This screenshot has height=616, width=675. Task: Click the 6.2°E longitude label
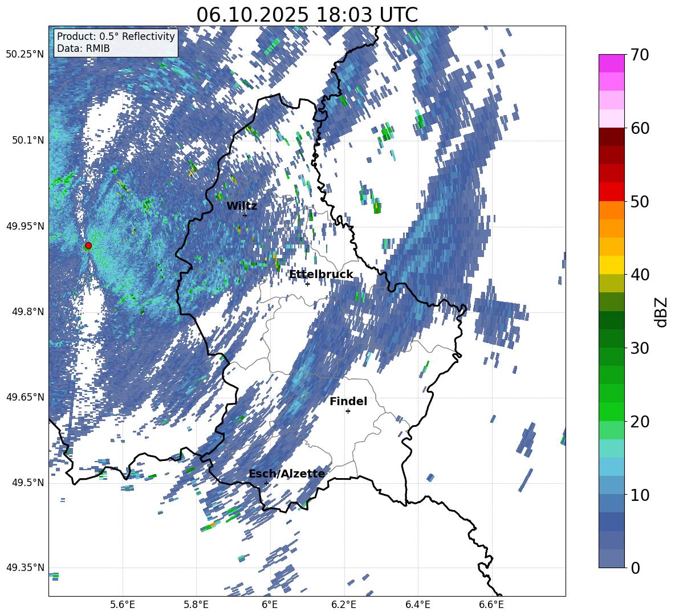click(344, 605)
